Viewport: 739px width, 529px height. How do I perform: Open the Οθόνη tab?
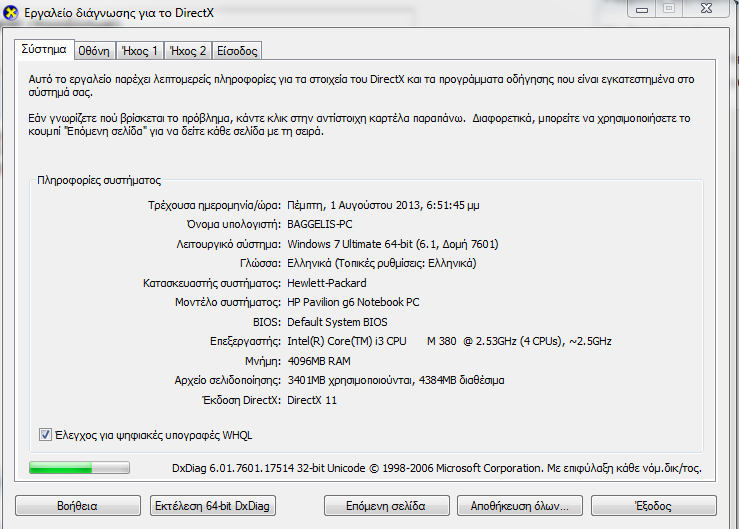click(94, 51)
